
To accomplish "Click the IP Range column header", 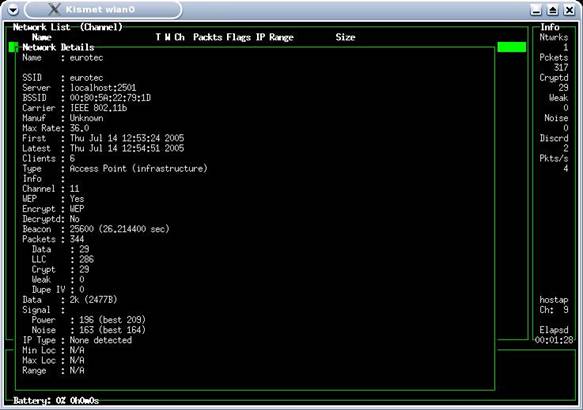I will click(x=274, y=37).
